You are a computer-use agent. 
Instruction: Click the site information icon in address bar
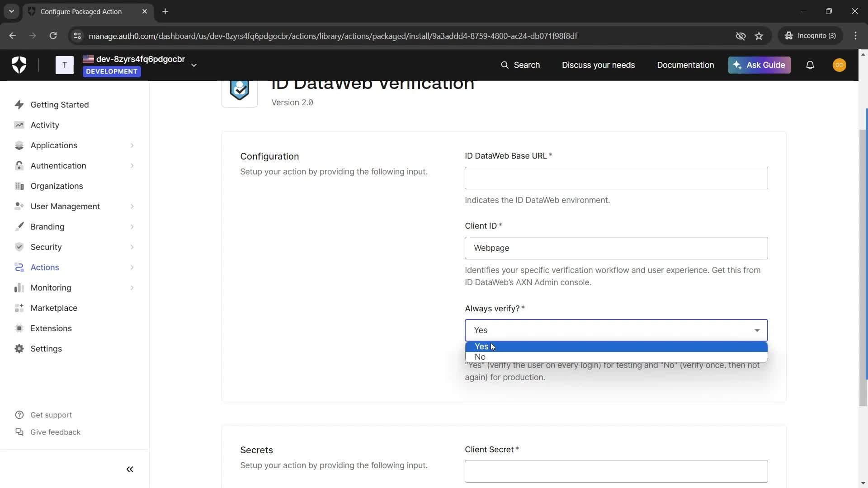tap(77, 36)
